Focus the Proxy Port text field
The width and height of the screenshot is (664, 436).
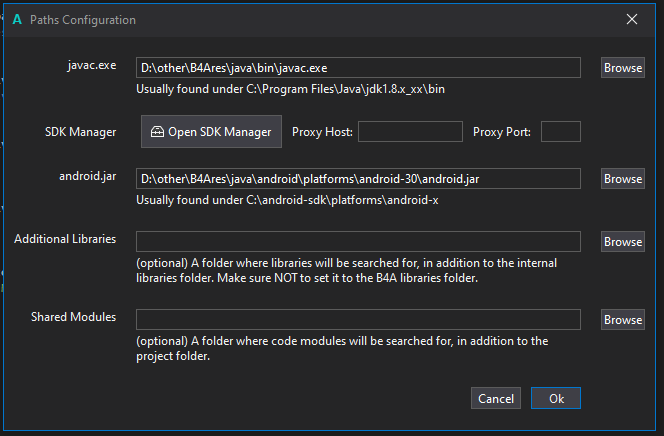[560, 132]
